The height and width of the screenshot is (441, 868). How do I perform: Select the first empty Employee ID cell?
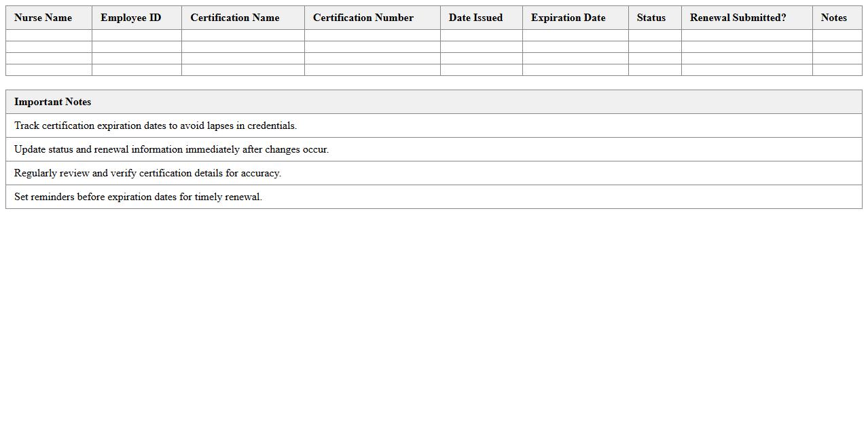click(136, 35)
